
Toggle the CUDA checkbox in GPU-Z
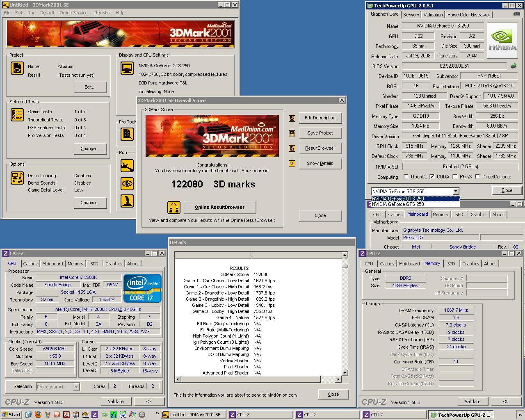tap(432, 177)
